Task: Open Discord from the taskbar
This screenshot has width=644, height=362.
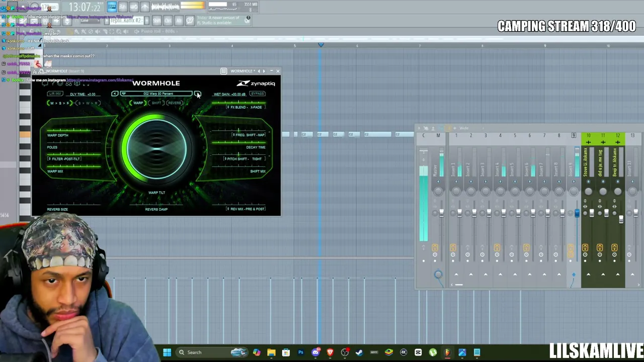Action: [315, 352]
